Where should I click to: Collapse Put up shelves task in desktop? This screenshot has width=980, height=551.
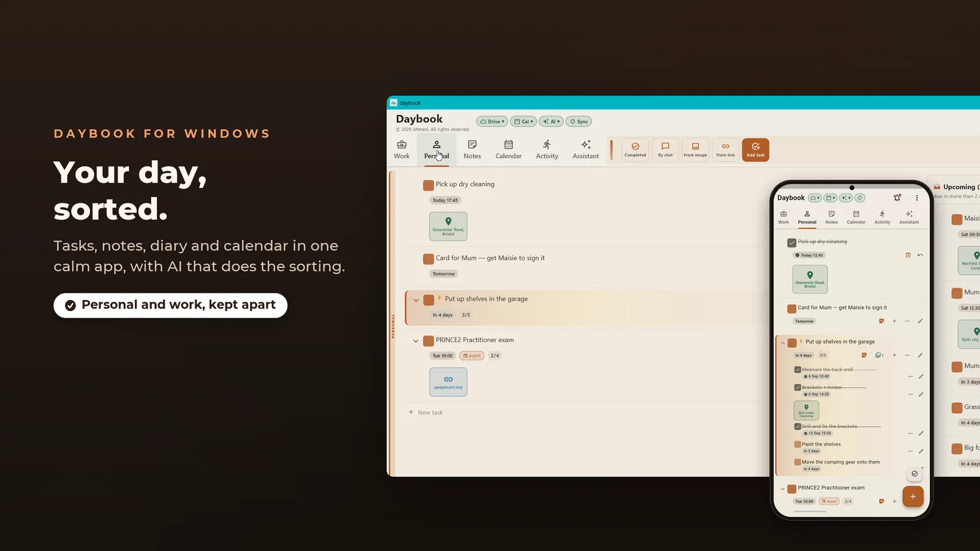[416, 300]
